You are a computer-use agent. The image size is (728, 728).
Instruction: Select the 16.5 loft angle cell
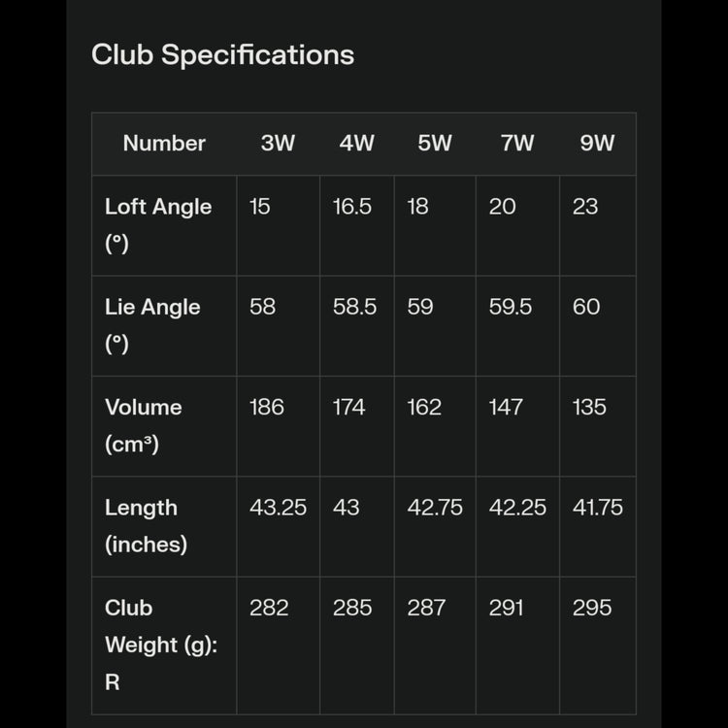[352, 207]
